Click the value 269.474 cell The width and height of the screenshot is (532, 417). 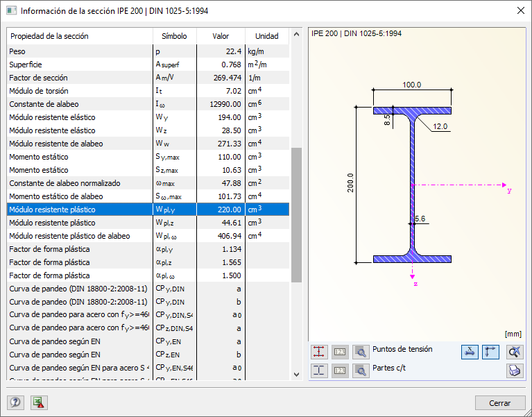[x=221, y=78]
